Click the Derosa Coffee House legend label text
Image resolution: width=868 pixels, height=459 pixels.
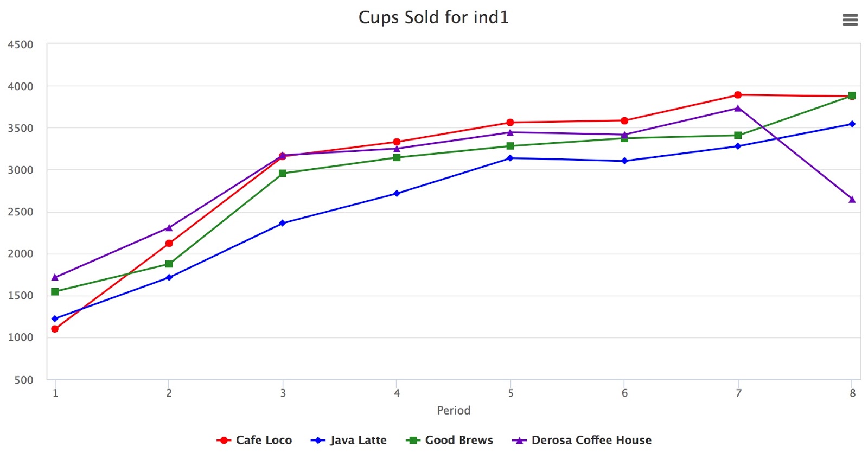591,440
